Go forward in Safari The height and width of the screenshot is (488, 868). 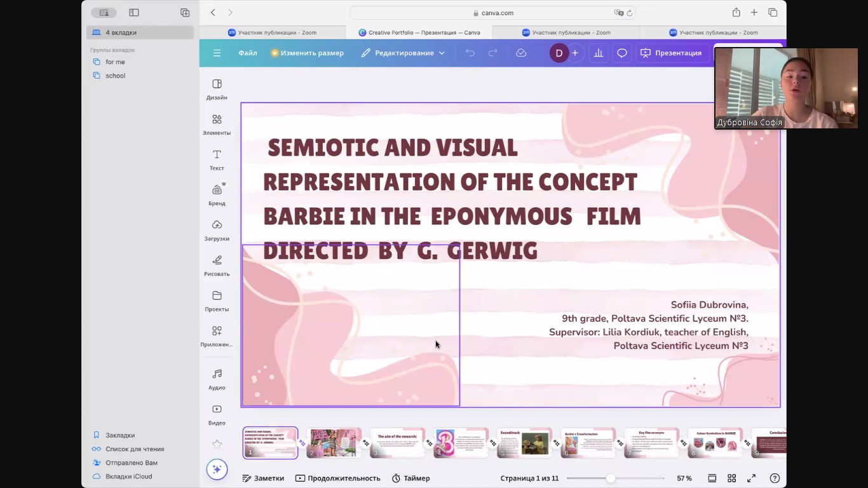coord(230,13)
